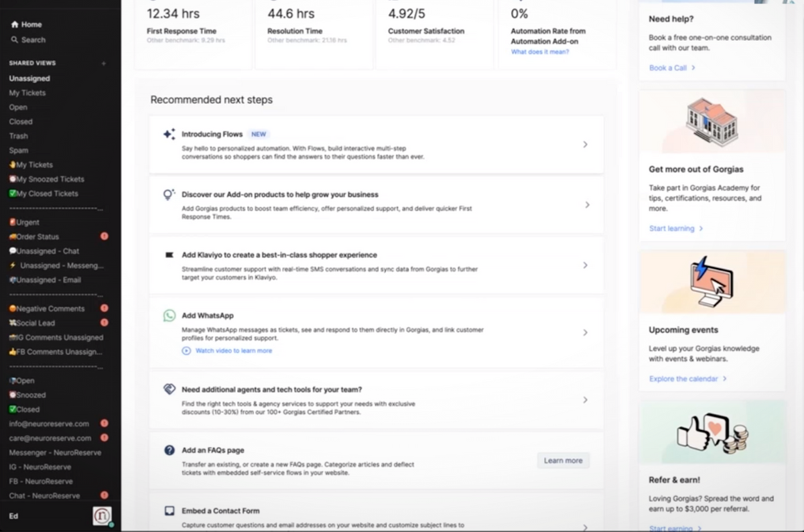Image resolution: width=804 pixels, height=532 pixels.
Task: Open the user avatar at bottom left
Action: [102, 516]
